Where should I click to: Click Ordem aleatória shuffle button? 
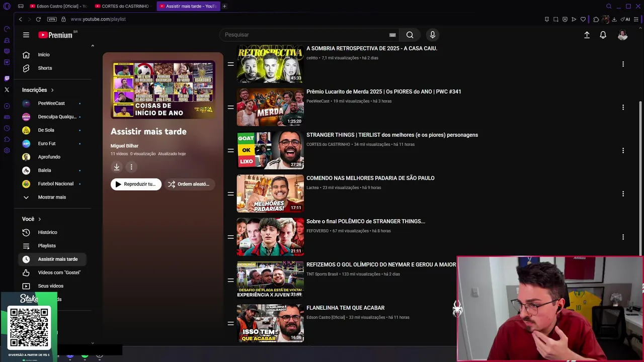[x=190, y=184]
